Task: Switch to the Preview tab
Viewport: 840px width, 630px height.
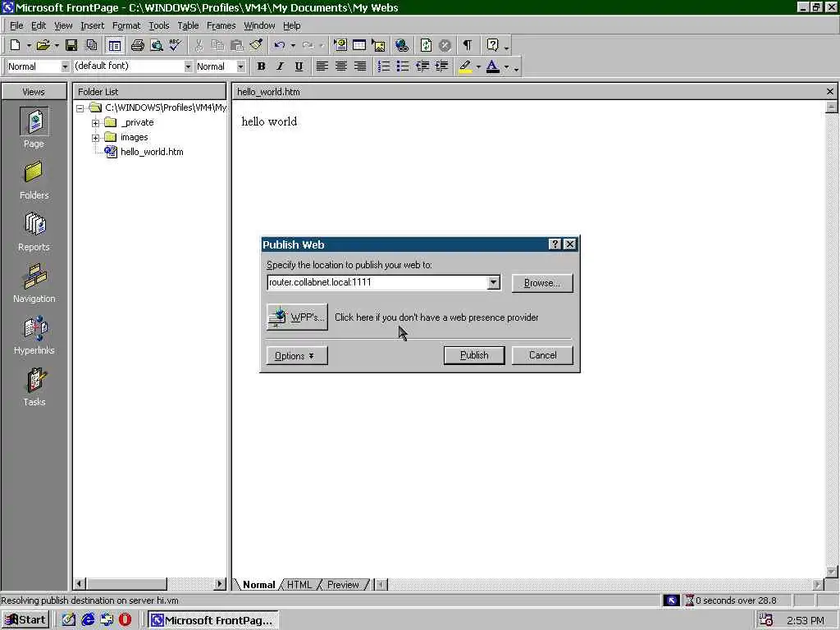Action: (x=343, y=584)
